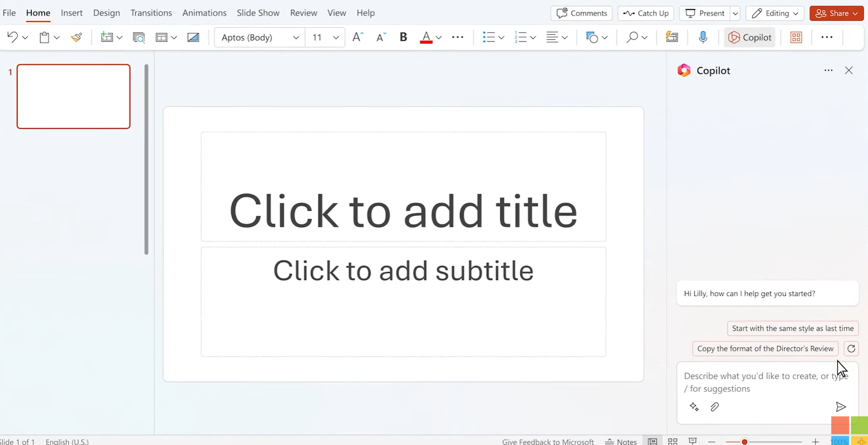Image resolution: width=868 pixels, height=445 pixels.
Task: Click the title placeholder text
Action: (x=403, y=211)
